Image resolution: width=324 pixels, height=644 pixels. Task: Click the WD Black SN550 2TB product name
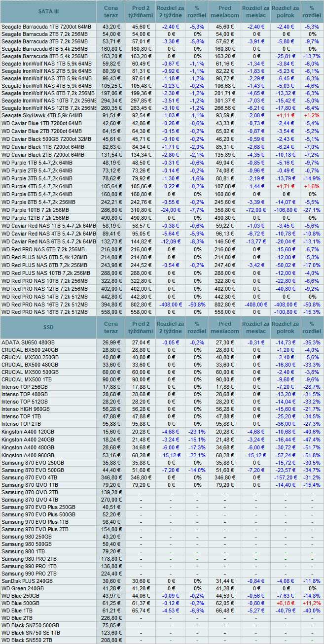[27, 640]
